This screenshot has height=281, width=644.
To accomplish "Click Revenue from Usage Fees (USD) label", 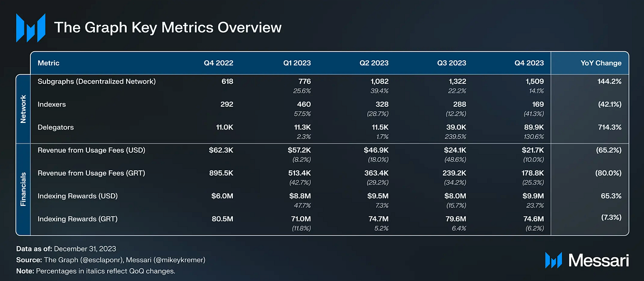I will pyautogui.click(x=92, y=150).
